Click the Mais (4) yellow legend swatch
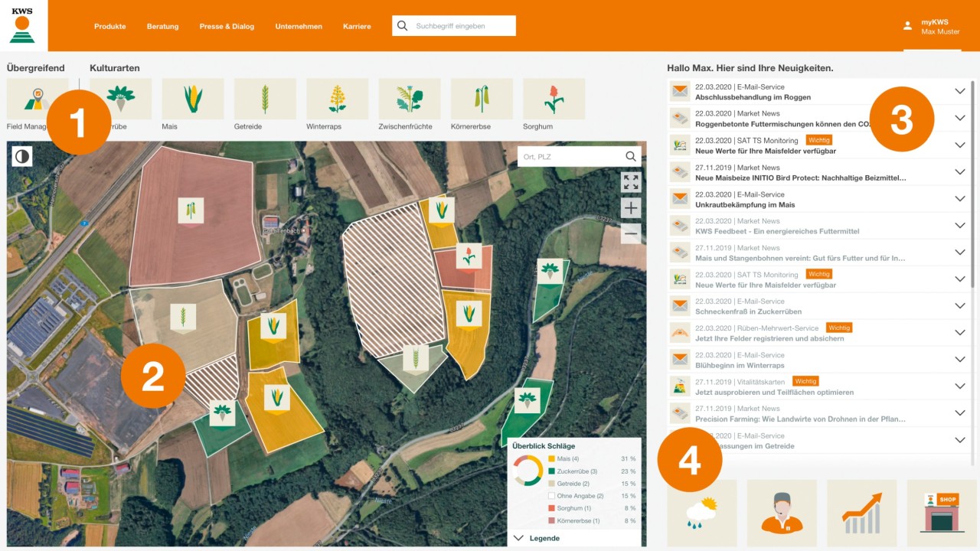Screen dimensions: 980x551 click(552, 458)
